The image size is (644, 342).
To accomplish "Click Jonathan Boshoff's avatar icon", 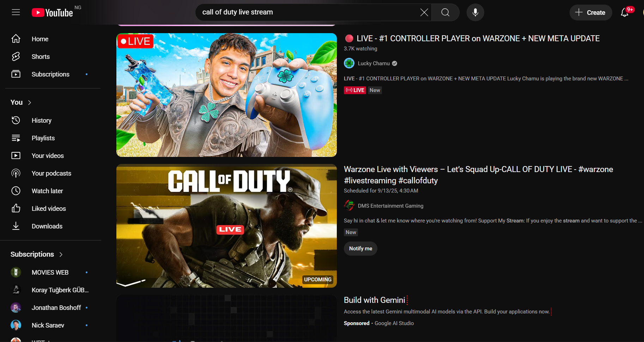I will 16,307.
